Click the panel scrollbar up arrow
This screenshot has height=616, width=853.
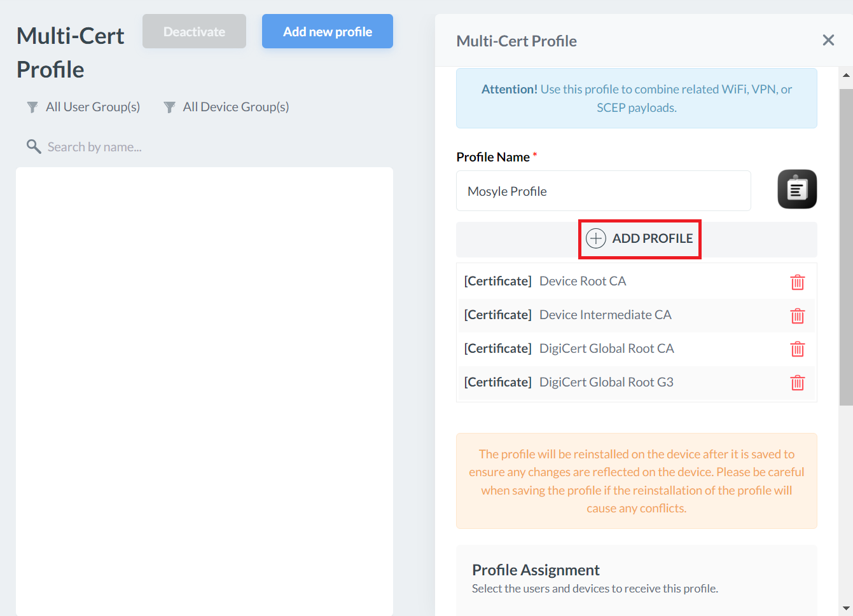click(x=846, y=75)
